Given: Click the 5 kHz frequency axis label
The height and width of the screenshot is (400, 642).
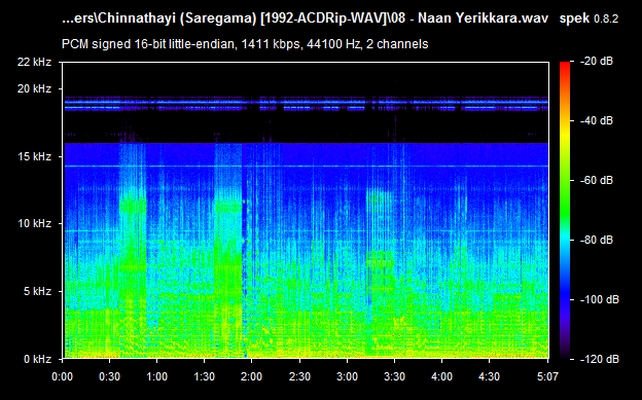Looking at the screenshot, I should (37, 291).
